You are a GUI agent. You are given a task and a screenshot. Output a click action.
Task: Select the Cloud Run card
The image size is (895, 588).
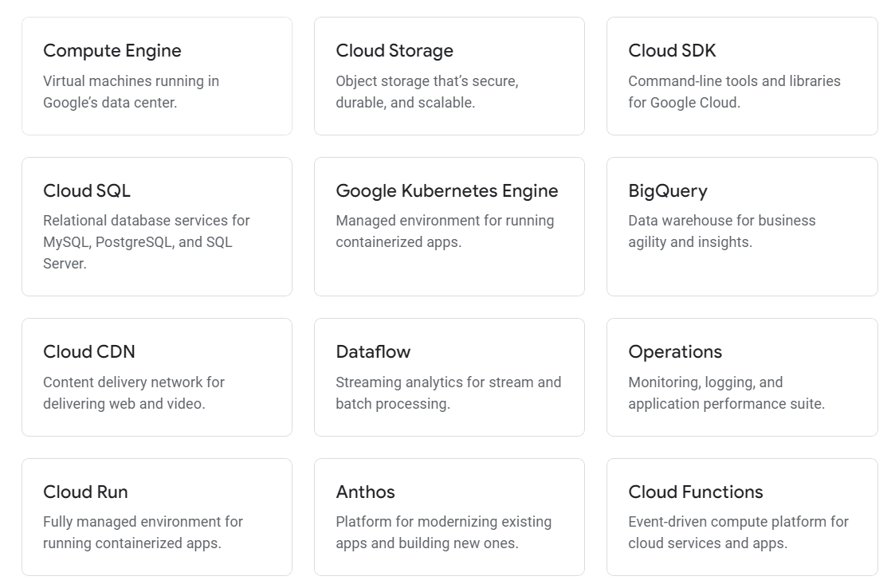pos(157,516)
